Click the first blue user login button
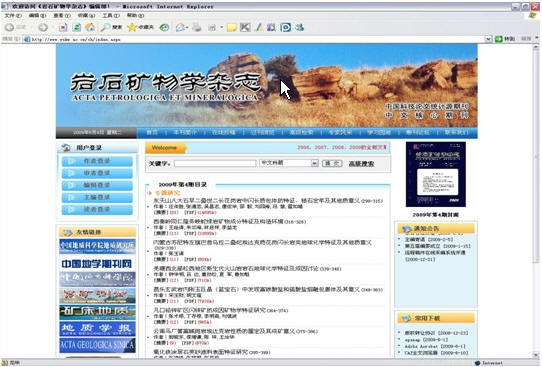This screenshot has height=367, width=542. pos(97,161)
